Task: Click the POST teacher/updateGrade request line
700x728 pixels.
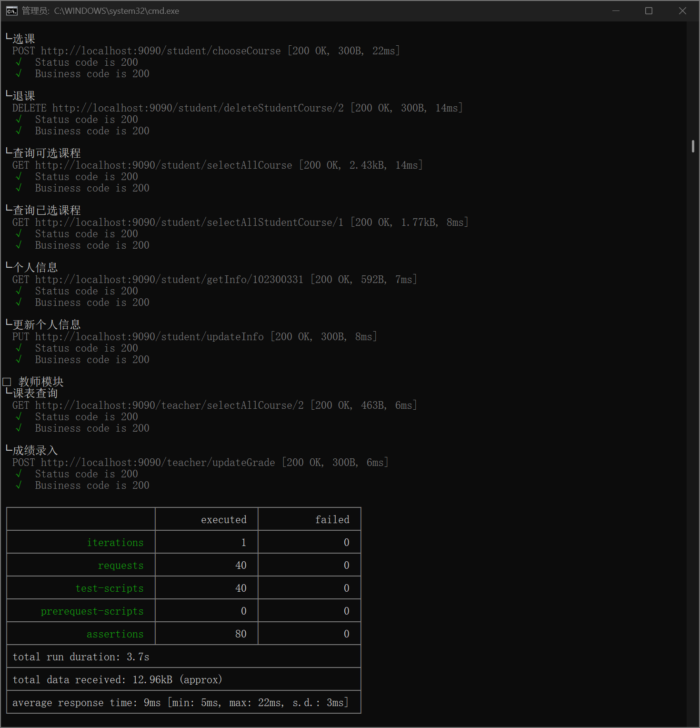Action: tap(200, 462)
